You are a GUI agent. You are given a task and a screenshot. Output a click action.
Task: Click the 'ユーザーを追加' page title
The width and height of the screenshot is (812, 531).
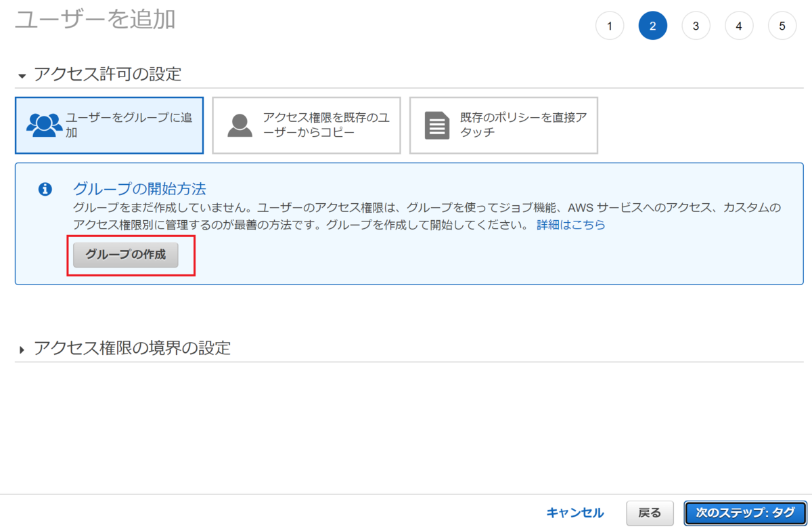coord(95,18)
